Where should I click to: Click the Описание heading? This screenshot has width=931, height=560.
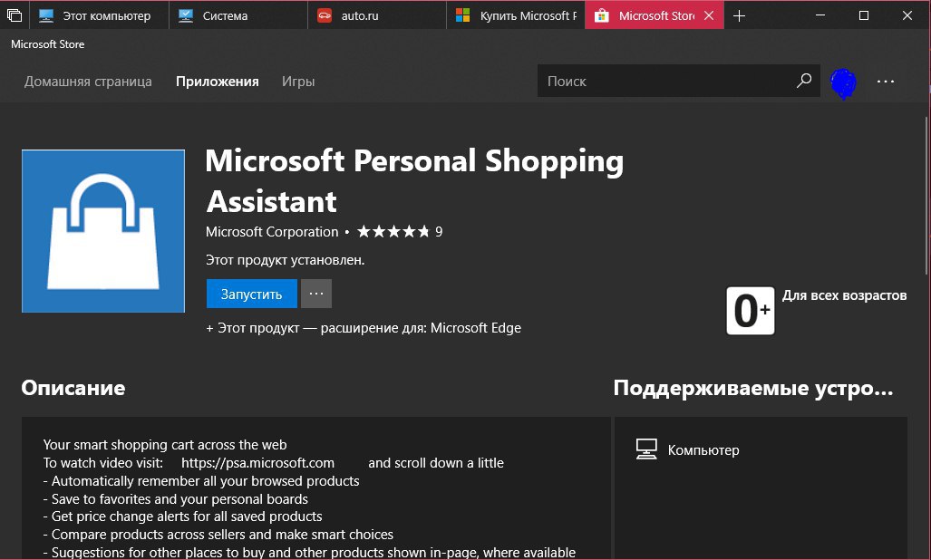point(73,388)
